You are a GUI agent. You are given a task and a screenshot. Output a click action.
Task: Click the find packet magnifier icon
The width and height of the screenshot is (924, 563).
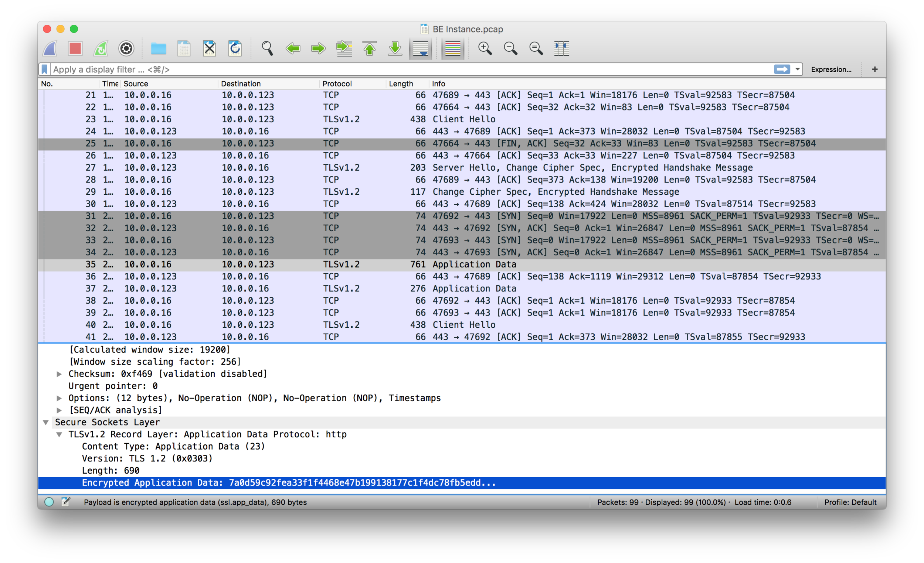267,48
